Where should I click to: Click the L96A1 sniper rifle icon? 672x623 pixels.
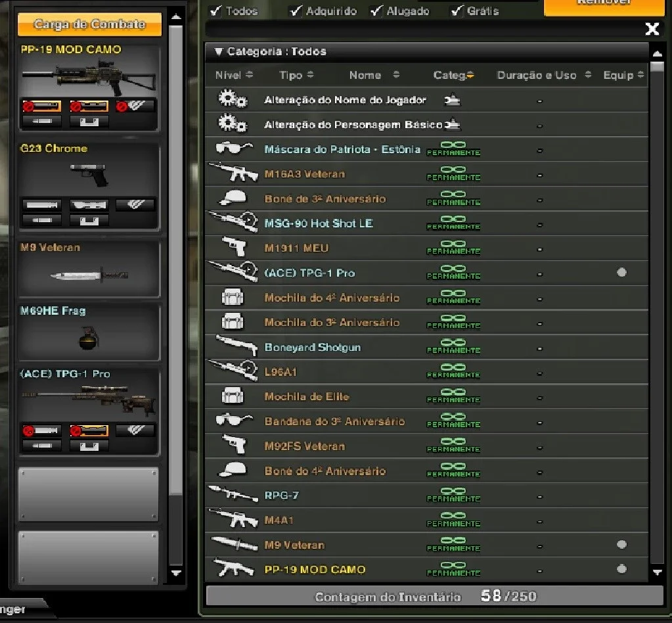pos(233,371)
